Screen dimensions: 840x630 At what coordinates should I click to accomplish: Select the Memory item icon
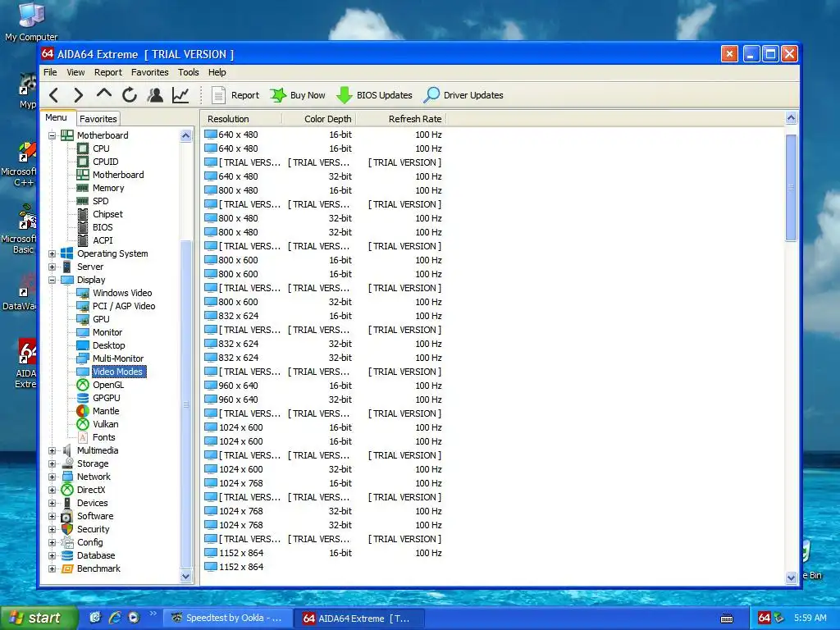tap(83, 188)
